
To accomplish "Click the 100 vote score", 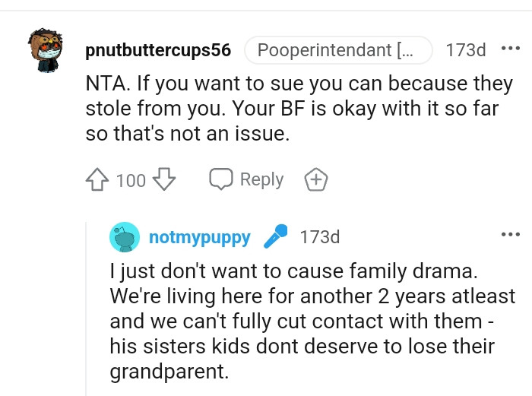I will pos(131,181).
